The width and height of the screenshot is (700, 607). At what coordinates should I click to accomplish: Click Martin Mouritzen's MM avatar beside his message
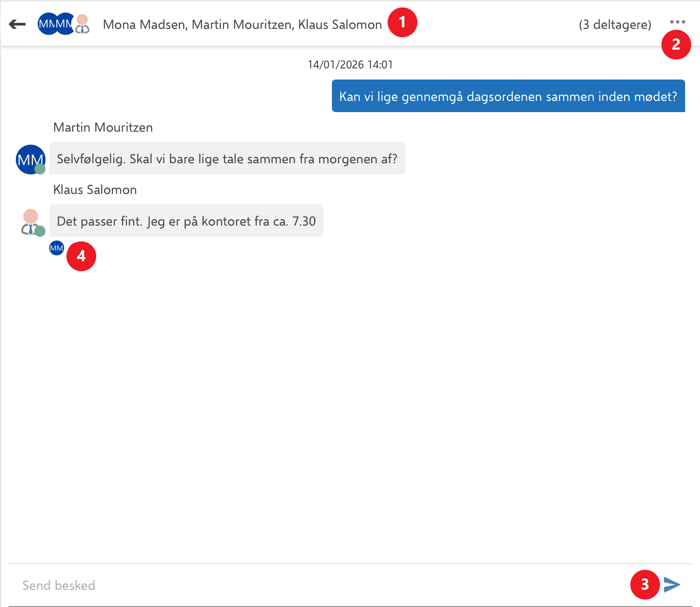(x=31, y=160)
